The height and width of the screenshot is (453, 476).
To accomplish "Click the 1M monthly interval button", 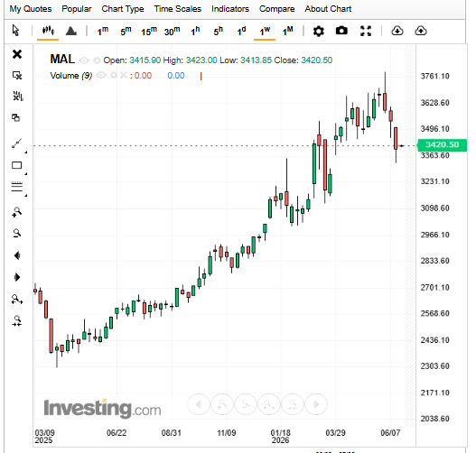I will 288,31.
